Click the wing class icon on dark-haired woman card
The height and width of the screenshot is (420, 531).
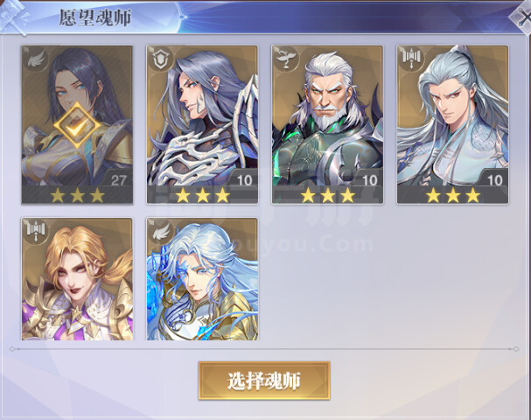pyautogui.click(x=37, y=60)
